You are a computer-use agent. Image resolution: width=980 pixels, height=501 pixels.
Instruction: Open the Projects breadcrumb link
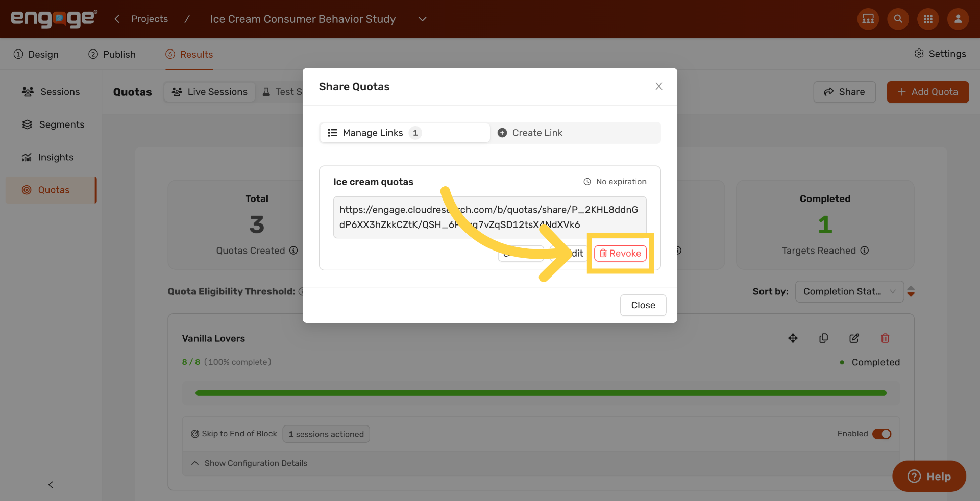pos(150,19)
